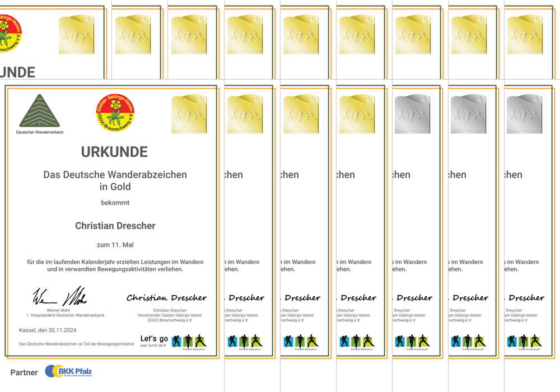
Task: Click the BKK Pfalz partner logo
Action: [x=68, y=371]
